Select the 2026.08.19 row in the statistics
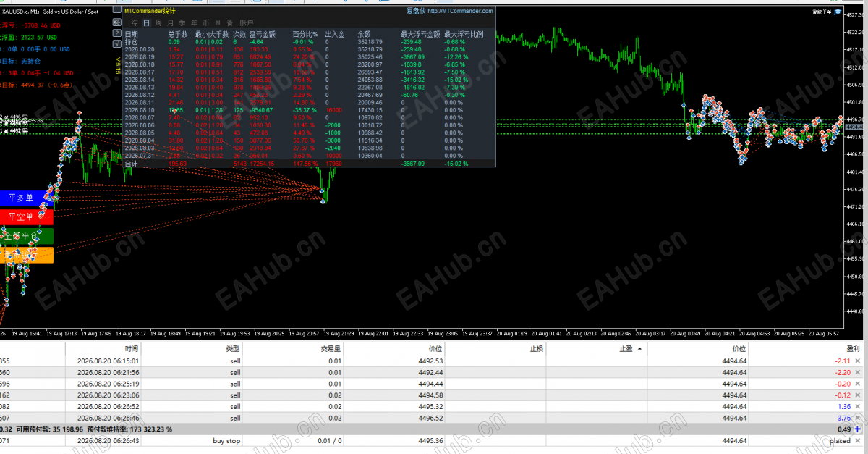This screenshot has width=868, height=454. pos(310,56)
